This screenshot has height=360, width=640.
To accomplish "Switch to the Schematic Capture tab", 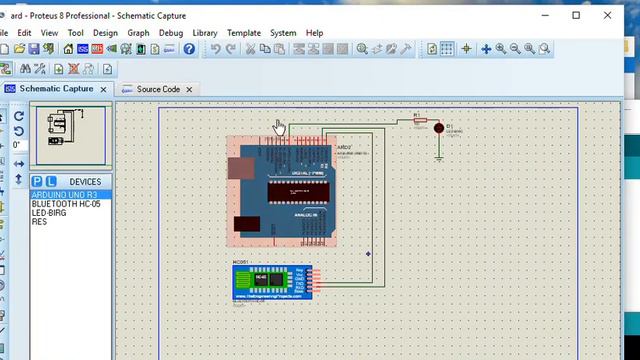I will [x=56, y=89].
